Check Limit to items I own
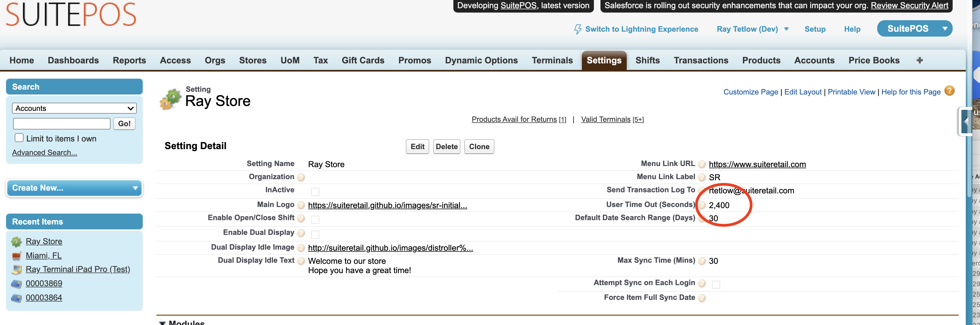Image resolution: width=980 pixels, height=325 pixels. pos(19,138)
